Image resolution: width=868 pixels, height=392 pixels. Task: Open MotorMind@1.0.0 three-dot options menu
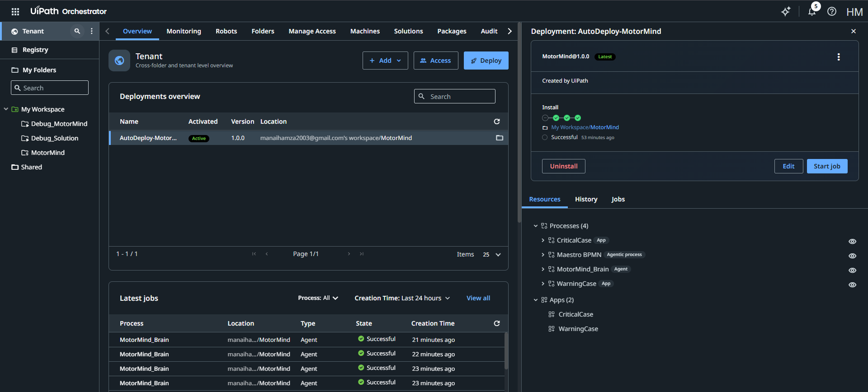839,57
